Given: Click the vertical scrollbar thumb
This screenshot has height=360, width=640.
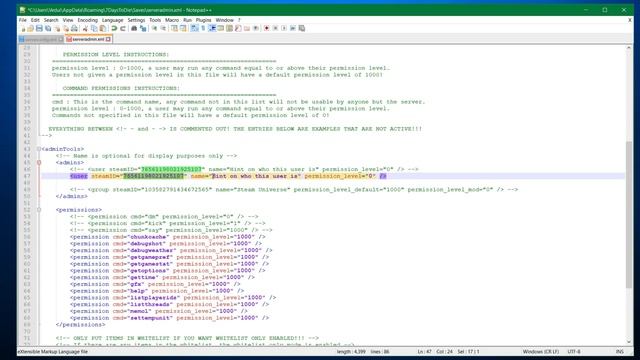Looking at the screenshot, I should [629, 214].
